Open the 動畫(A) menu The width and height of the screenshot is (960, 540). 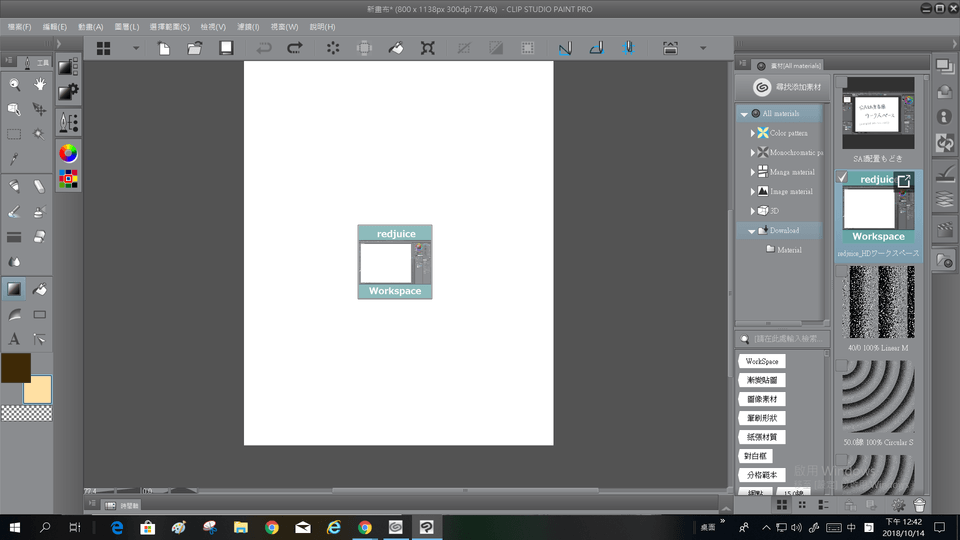click(x=91, y=27)
